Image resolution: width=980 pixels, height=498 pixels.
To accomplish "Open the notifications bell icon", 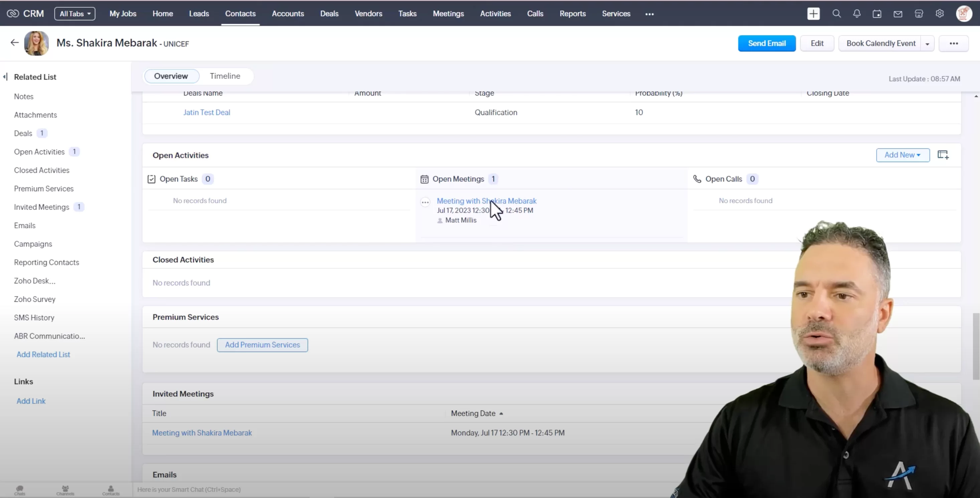I will pyautogui.click(x=857, y=14).
